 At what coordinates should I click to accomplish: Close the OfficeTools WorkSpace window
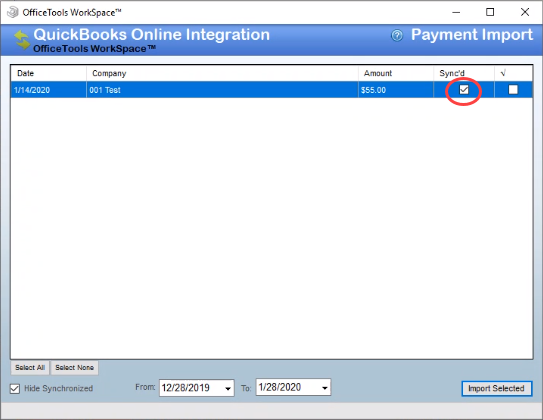525,12
